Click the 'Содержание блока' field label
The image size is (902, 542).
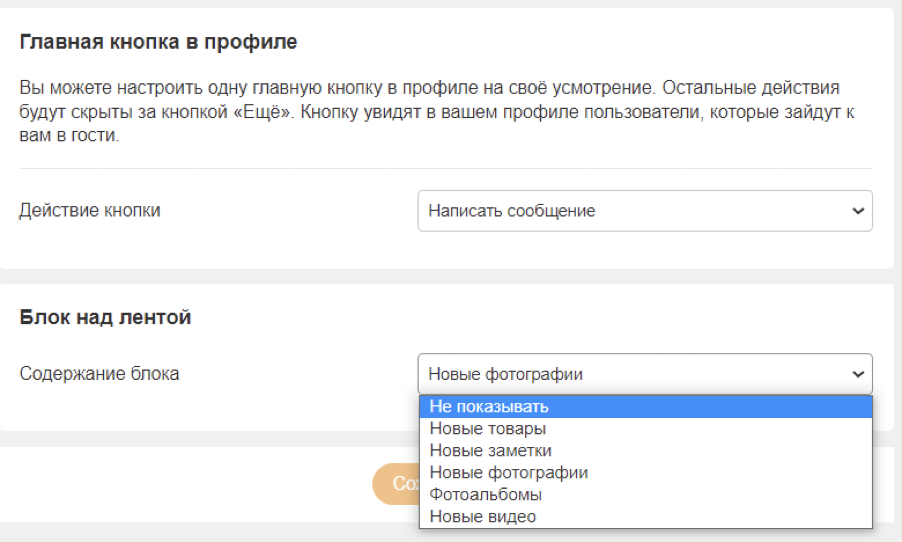100,374
